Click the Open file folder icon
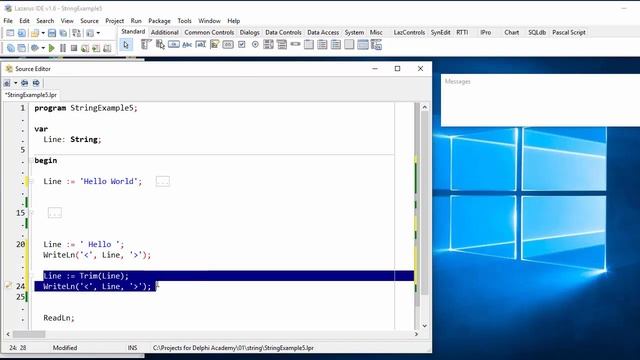 point(35,33)
